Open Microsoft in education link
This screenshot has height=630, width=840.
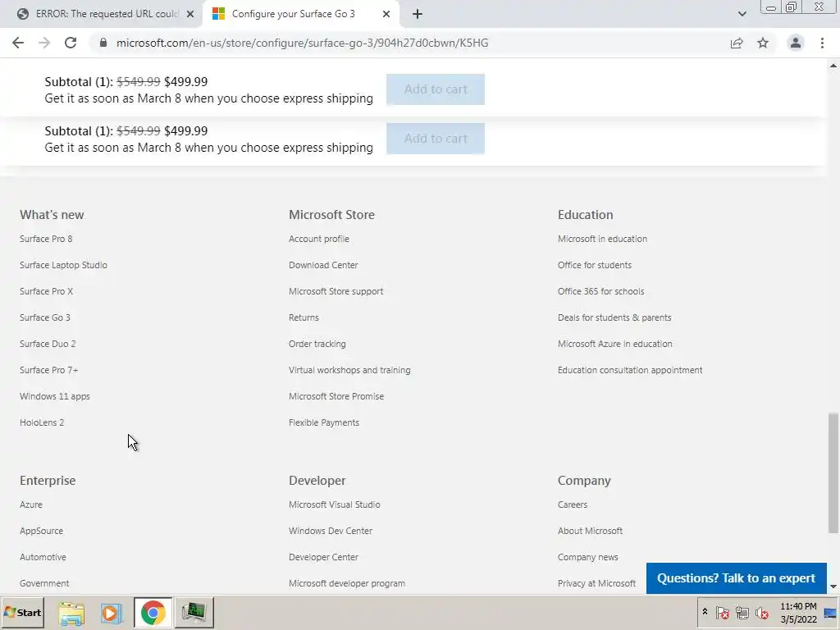(602, 239)
